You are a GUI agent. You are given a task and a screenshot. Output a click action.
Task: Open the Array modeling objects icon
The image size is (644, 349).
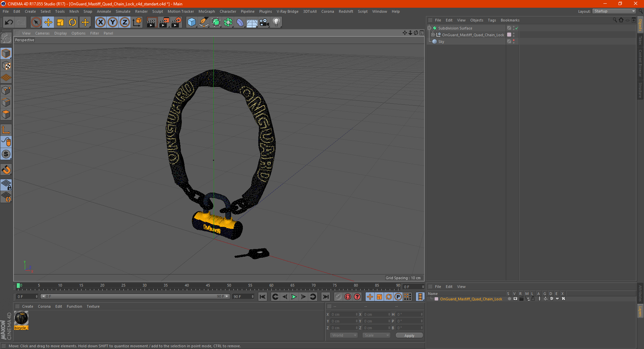point(228,22)
